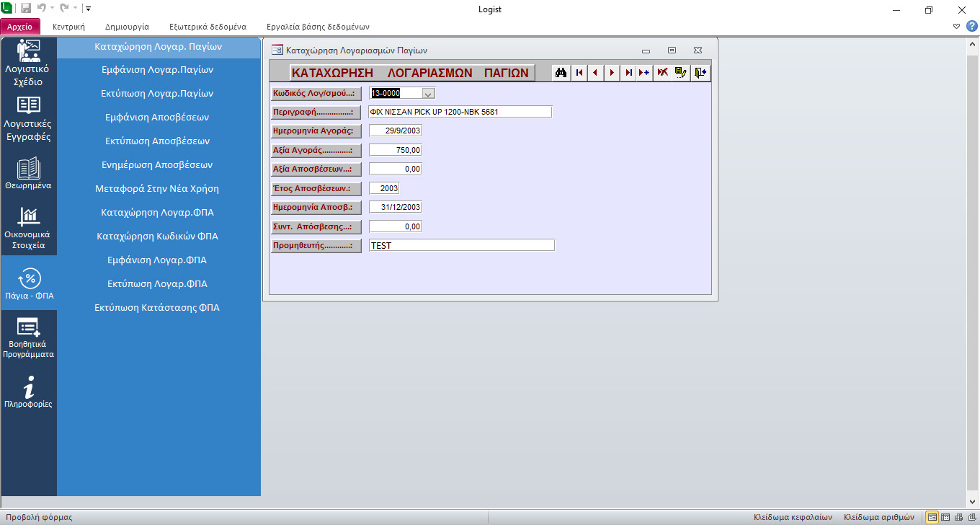This screenshot has width=980, height=525.
Task: Click the binoculars search icon
Action: pyautogui.click(x=561, y=73)
